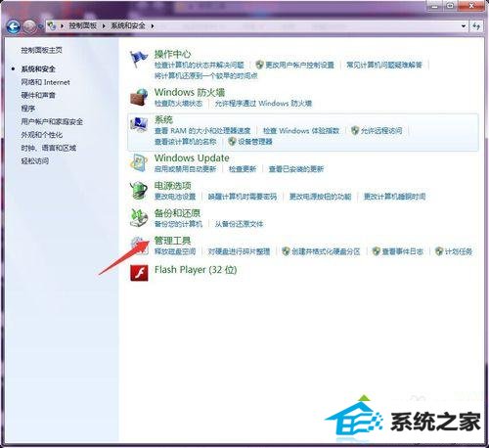Click 检查计算机的状态并解决问题

coord(200,65)
